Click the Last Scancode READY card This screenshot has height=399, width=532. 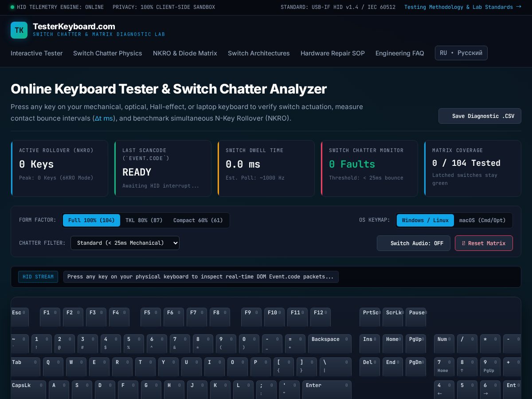click(163, 168)
